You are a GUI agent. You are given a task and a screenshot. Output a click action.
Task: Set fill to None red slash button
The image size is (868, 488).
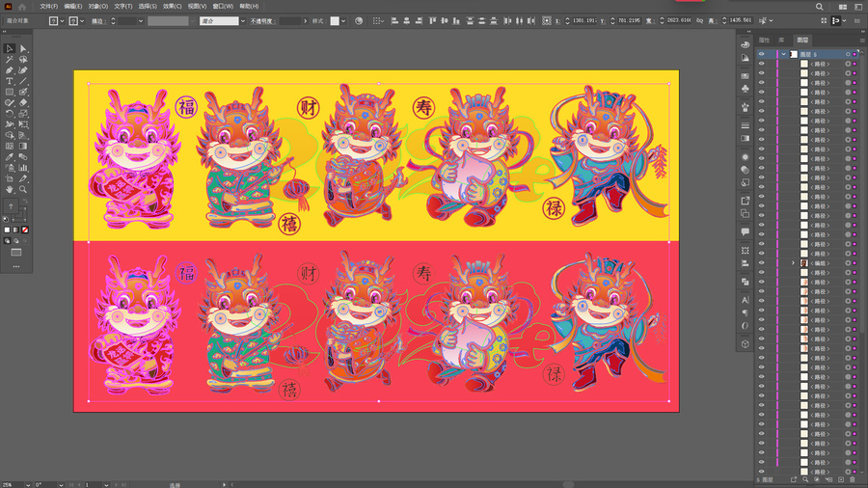(x=25, y=230)
